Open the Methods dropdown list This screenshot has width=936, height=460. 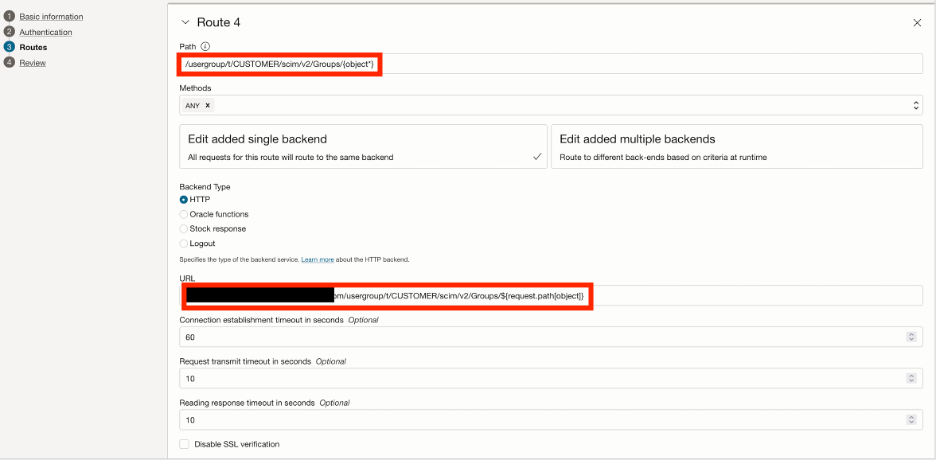click(916, 106)
